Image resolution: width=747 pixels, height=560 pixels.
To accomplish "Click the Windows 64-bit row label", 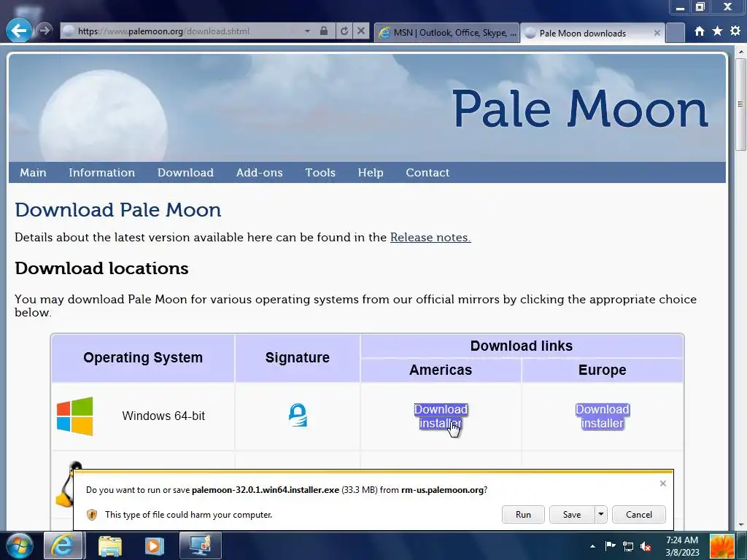I will point(163,416).
